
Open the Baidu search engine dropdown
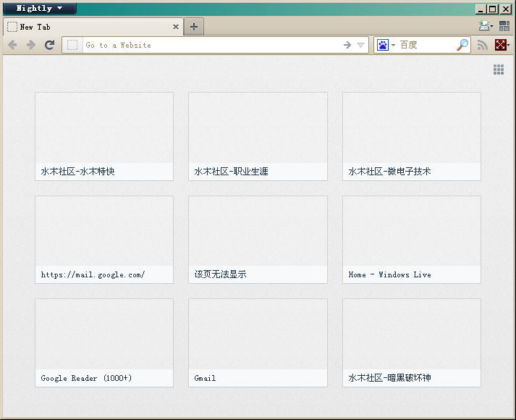point(386,45)
